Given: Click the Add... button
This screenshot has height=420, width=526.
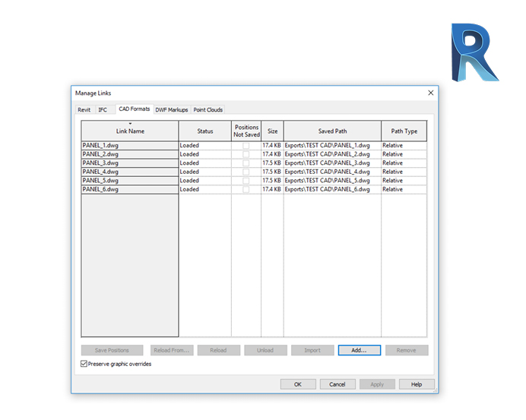Looking at the screenshot, I should (x=360, y=351).
